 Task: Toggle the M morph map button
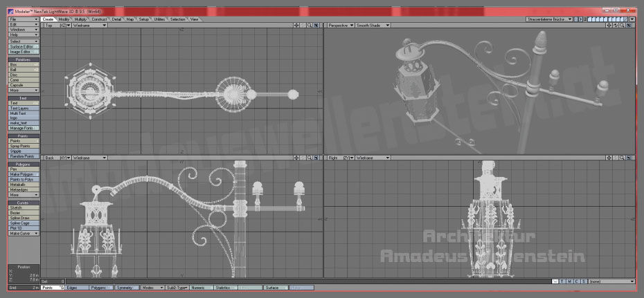[x=569, y=281]
